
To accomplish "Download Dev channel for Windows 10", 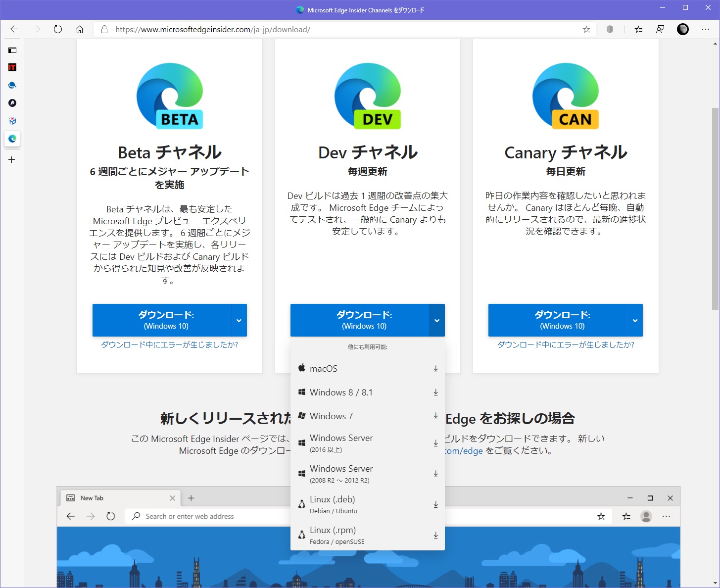I will (x=360, y=320).
